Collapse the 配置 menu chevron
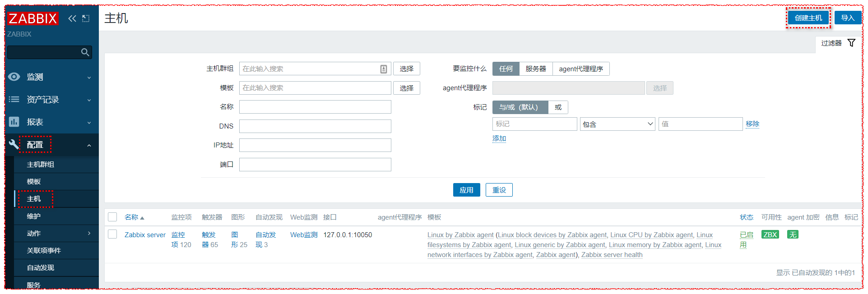 [x=89, y=145]
